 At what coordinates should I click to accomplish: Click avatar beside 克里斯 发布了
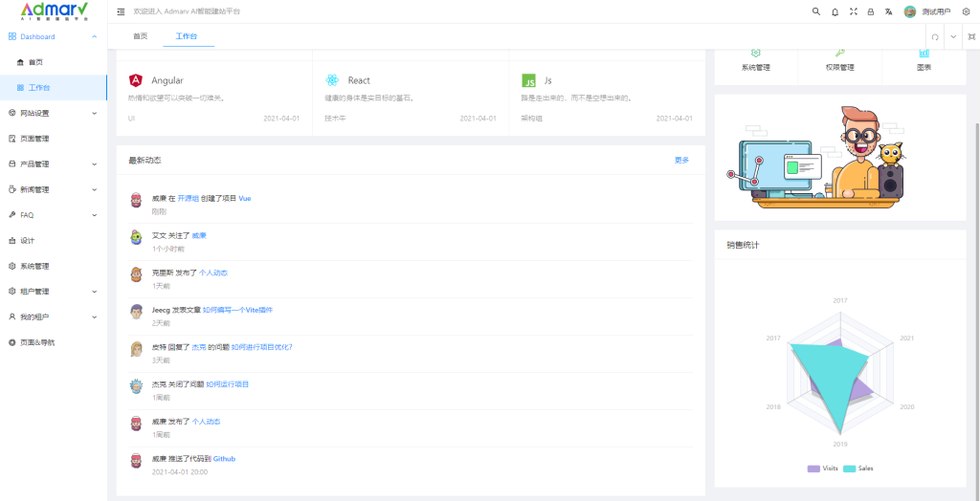pos(136,274)
